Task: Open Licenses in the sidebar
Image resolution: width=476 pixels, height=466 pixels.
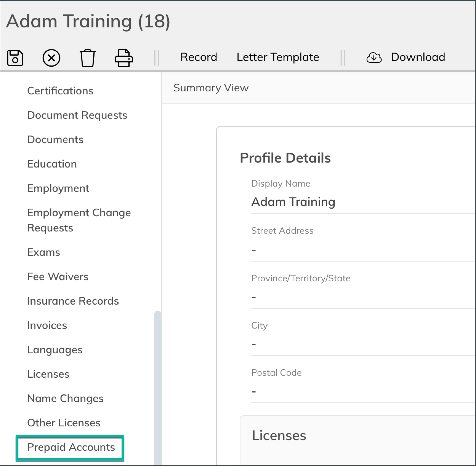Action: pyautogui.click(x=48, y=374)
